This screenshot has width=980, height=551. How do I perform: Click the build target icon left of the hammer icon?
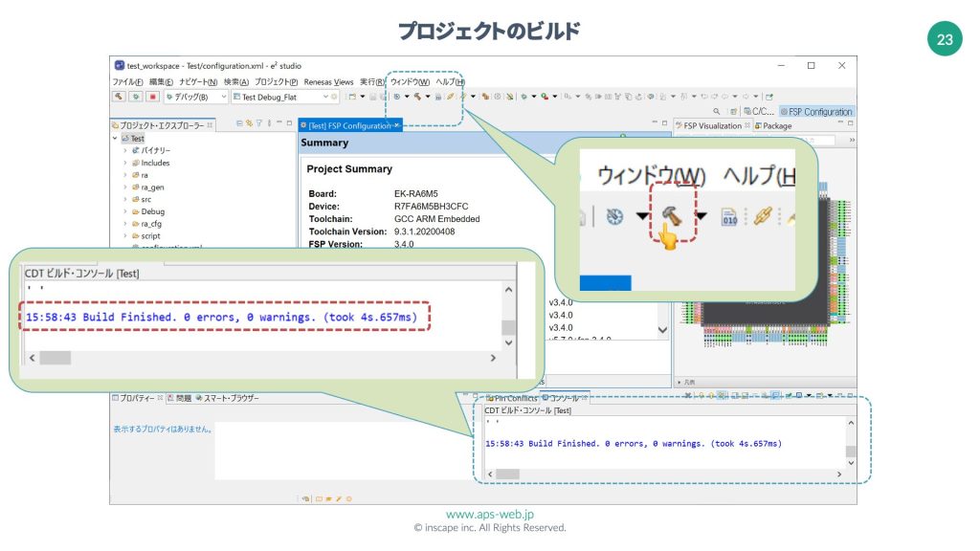tap(397, 97)
